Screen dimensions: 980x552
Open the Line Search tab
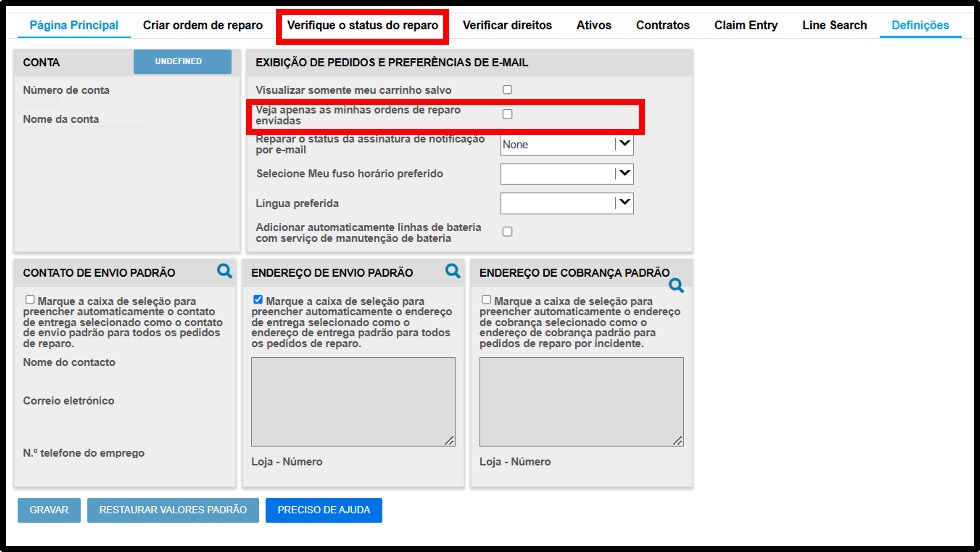click(835, 25)
